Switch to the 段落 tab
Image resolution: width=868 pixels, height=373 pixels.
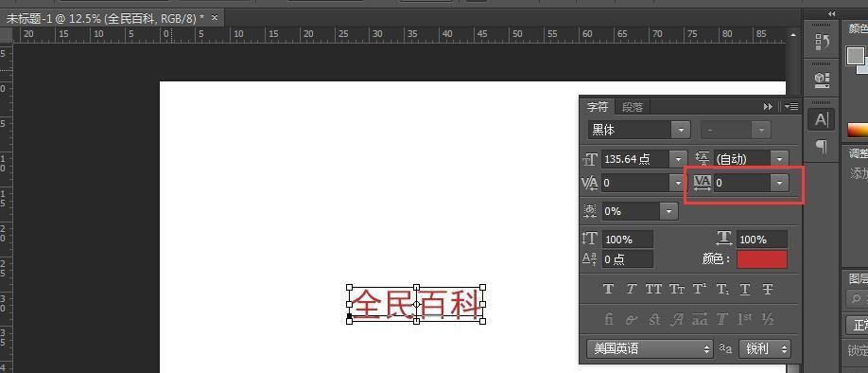click(633, 106)
